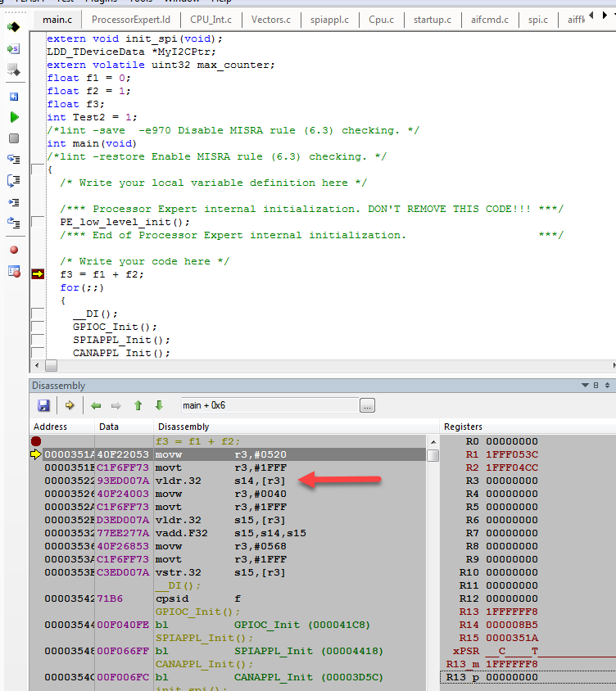Open the ProcessorExpert.ld tab
The width and height of the screenshot is (616, 691).
[x=131, y=20]
